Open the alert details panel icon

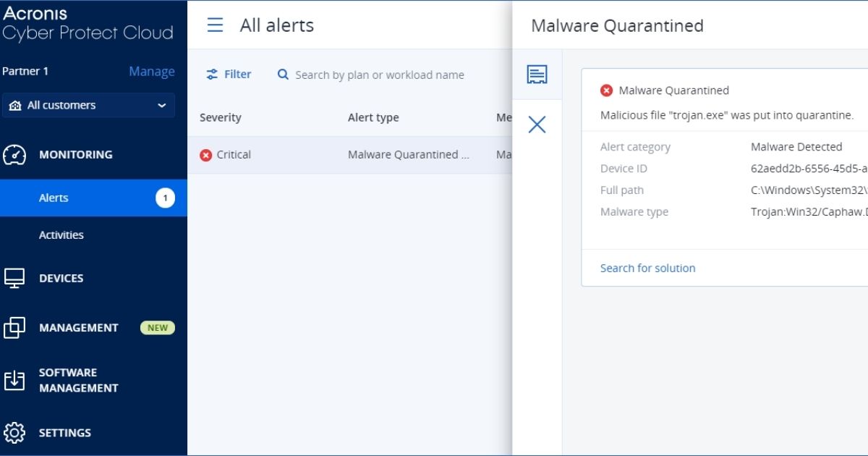pyautogui.click(x=537, y=75)
